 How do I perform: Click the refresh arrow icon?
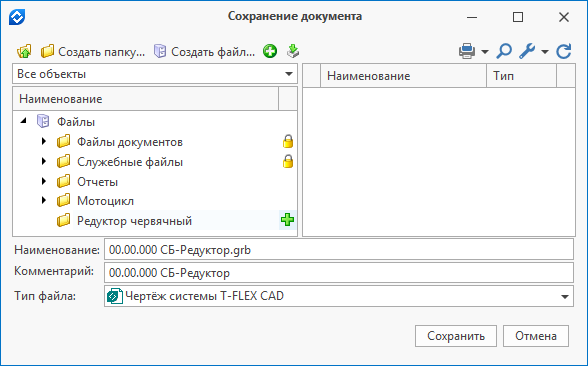(x=564, y=51)
